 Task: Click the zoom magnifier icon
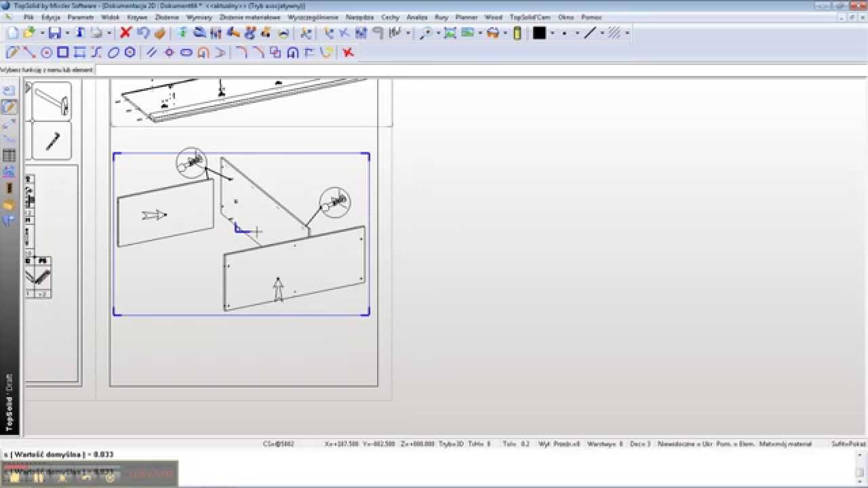426,33
